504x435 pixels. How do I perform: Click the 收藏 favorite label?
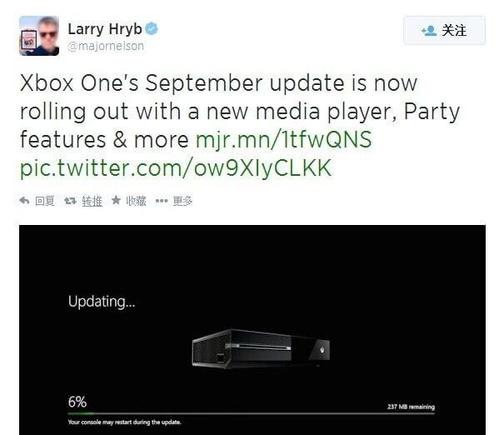(x=136, y=201)
